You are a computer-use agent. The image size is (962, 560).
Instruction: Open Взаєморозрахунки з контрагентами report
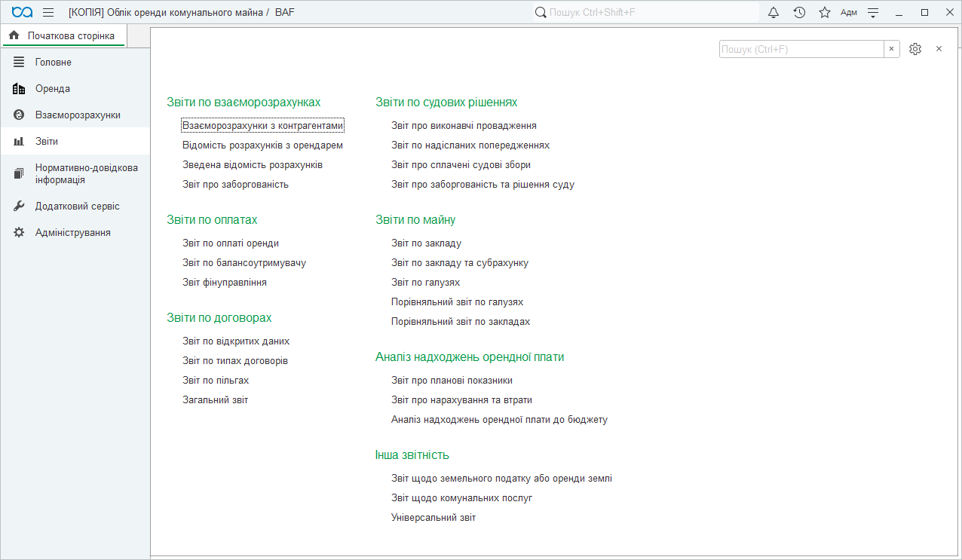pyautogui.click(x=262, y=126)
